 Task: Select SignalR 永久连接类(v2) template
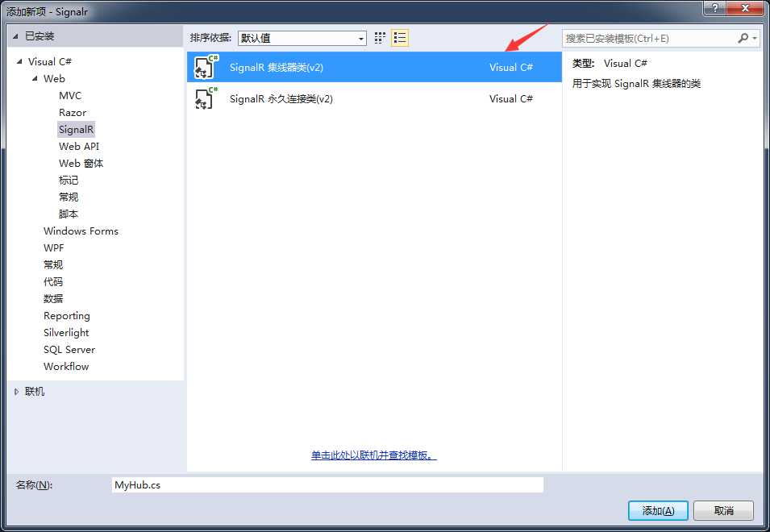(374, 98)
